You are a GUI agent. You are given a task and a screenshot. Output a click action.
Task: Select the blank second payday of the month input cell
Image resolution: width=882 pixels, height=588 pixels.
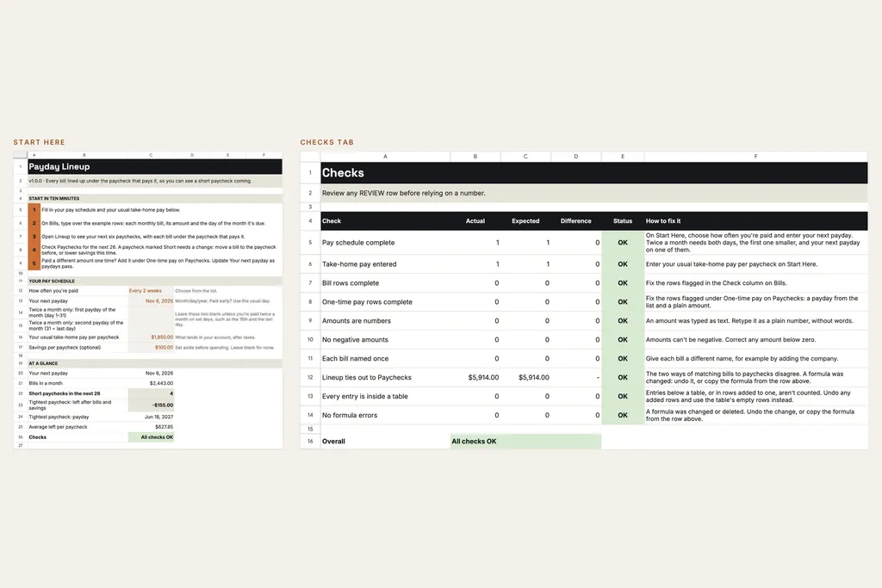(151, 325)
